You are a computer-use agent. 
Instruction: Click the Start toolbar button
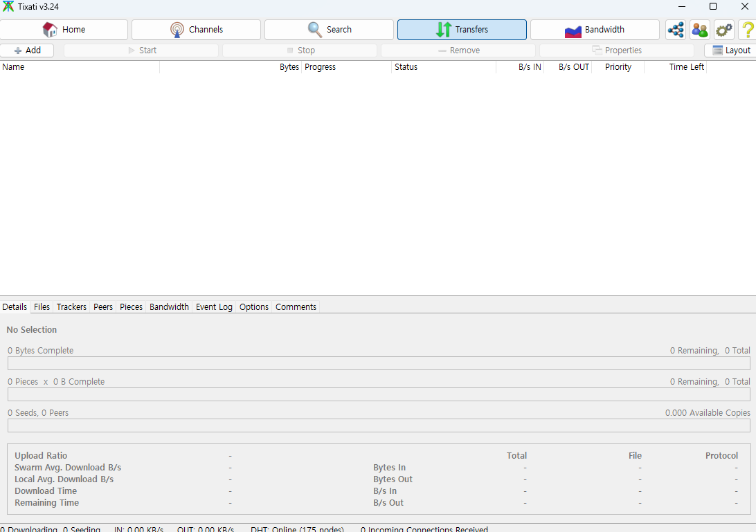141,50
